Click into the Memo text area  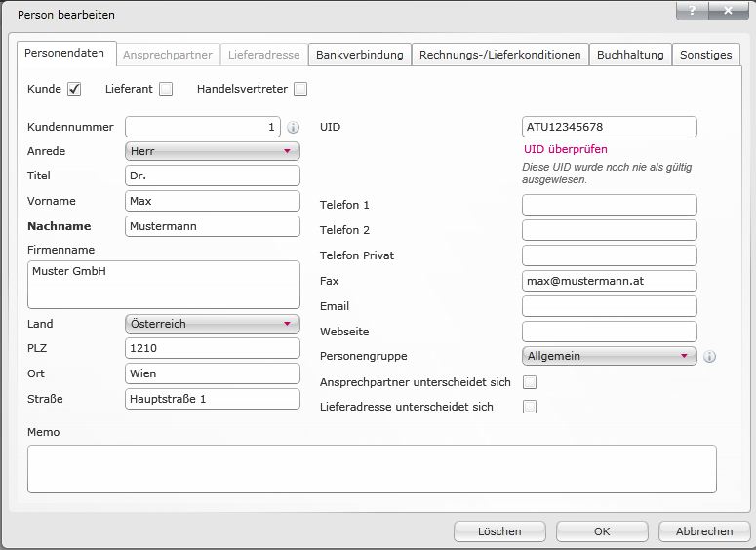(x=372, y=469)
